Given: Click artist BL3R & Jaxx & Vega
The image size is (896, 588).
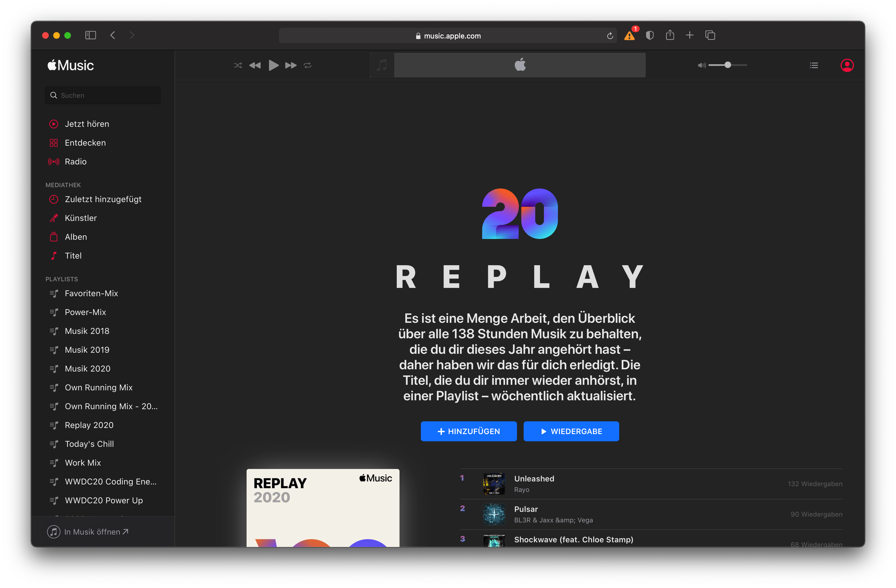Looking at the screenshot, I should 553,520.
